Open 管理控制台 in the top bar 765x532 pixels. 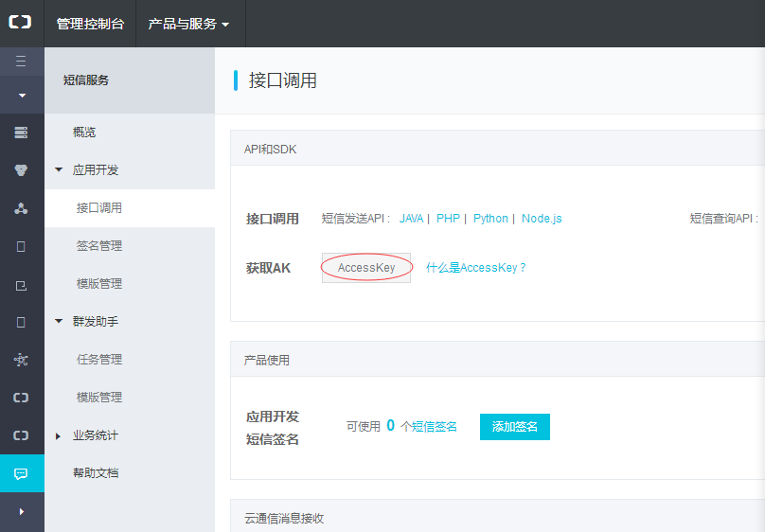point(90,24)
